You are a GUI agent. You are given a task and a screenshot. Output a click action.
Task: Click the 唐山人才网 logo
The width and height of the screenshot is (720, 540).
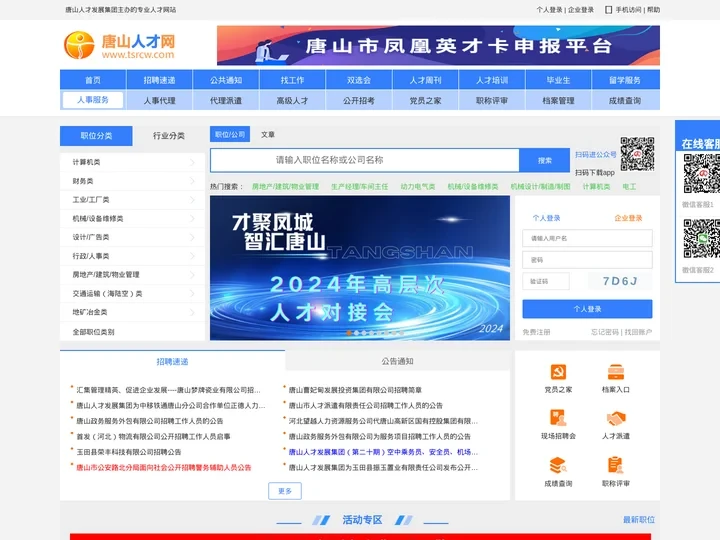[119, 45]
